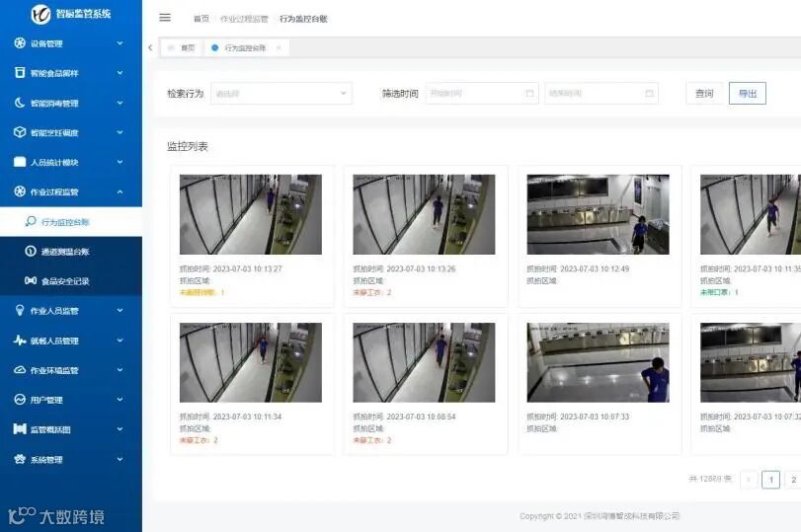Expand the 智能烹饪调度 menu chevron
This screenshot has width=801, height=532.
120,132
